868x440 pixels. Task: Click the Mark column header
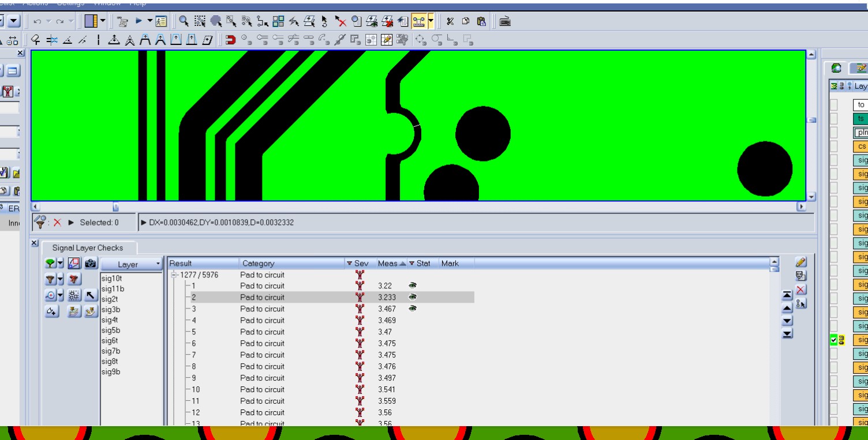pos(457,264)
